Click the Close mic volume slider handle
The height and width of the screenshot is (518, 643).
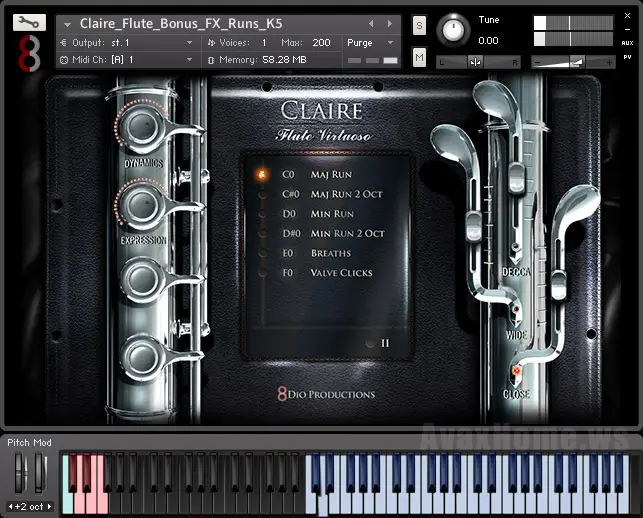(x=559, y=284)
